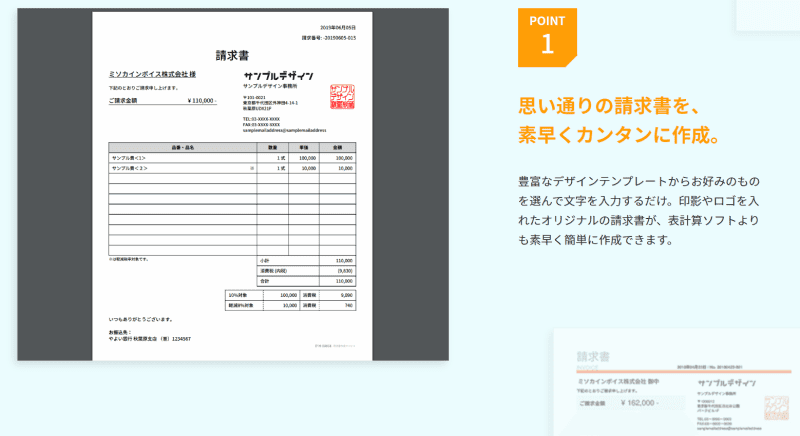Click the 740 tax amount
Image resolution: width=800 pixels, height=436 pixels.
pyautogui.click(x=348, y=305)
